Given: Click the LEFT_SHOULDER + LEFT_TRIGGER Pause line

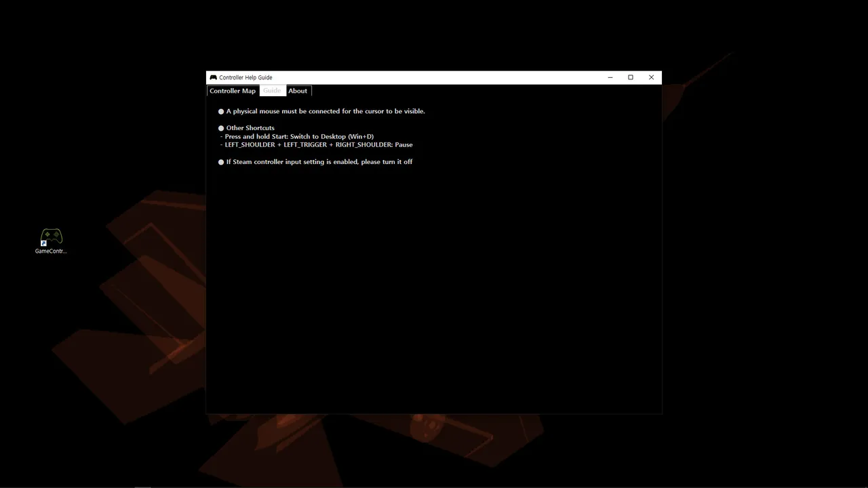Looking at the screenshot, I should point(316,144).
